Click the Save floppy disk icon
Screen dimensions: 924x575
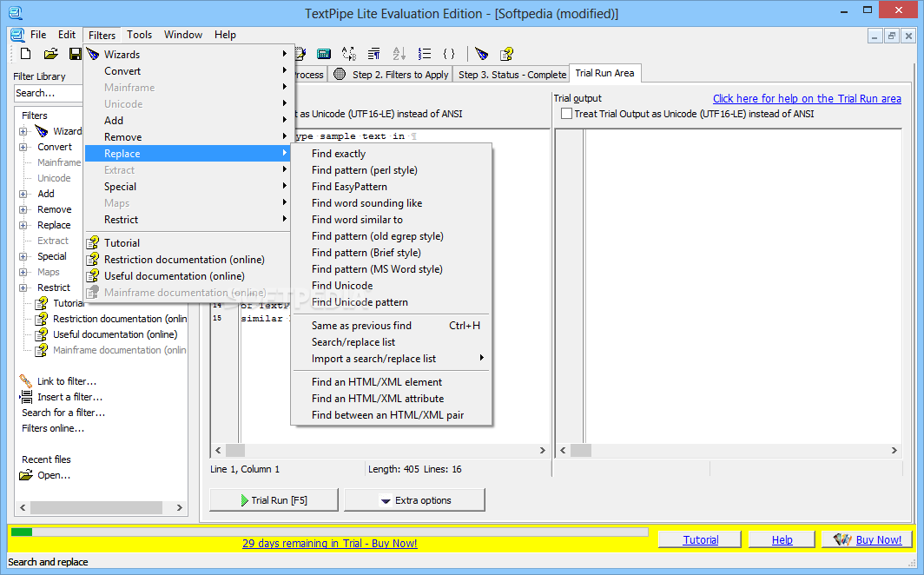[76, 54]
